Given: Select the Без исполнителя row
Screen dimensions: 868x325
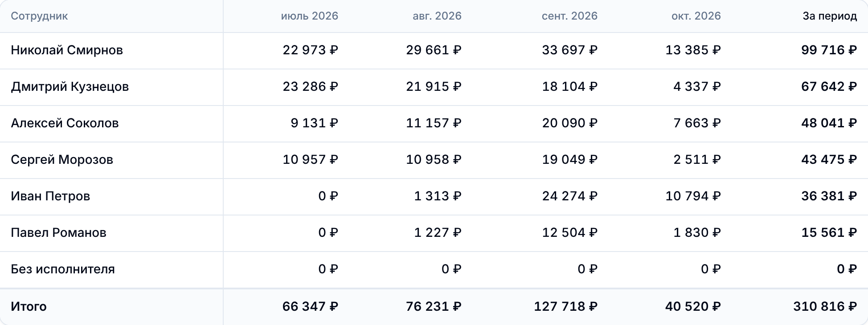Looking at the screenshot, I should point(434,269).
